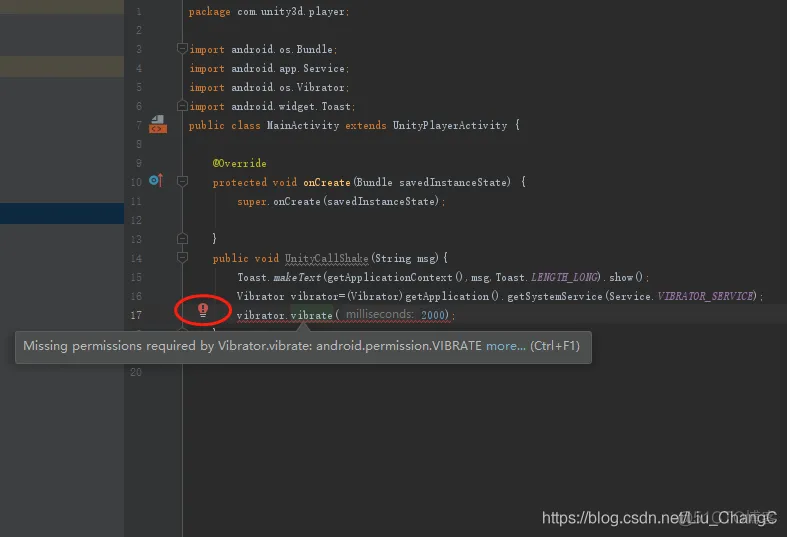
Task: Click 'makeText' call on line 15
Action: (297, 278)
